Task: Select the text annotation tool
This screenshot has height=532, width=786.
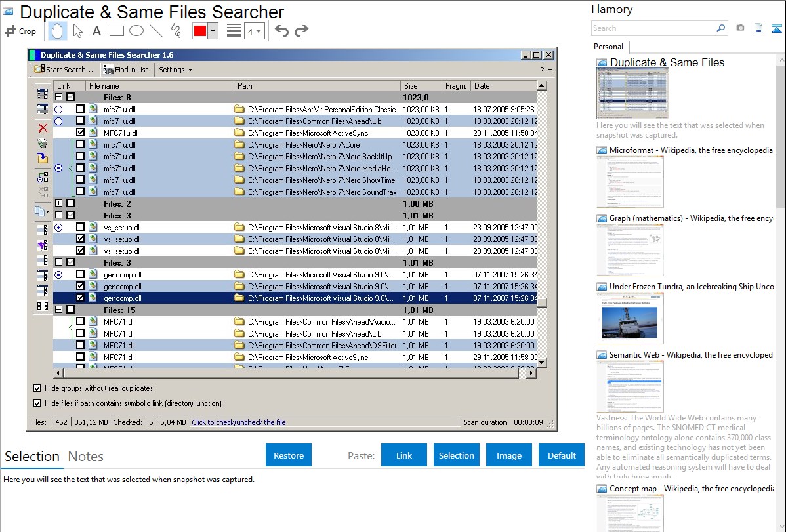Action: pos(96,31)
